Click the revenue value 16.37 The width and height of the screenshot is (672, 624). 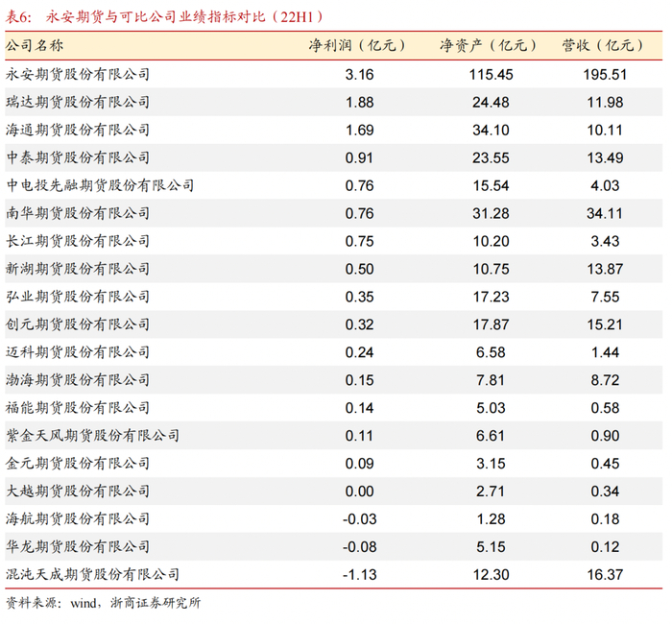[605, 575]
